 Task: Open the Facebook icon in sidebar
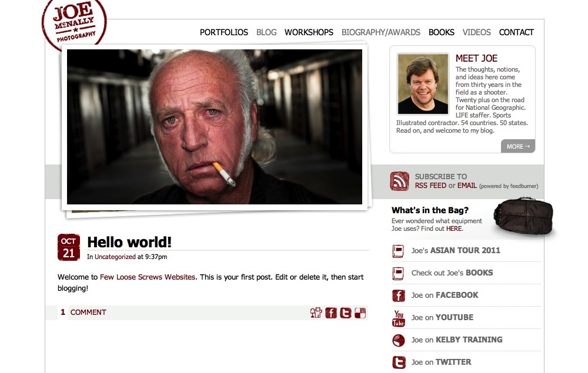[398, 295]
